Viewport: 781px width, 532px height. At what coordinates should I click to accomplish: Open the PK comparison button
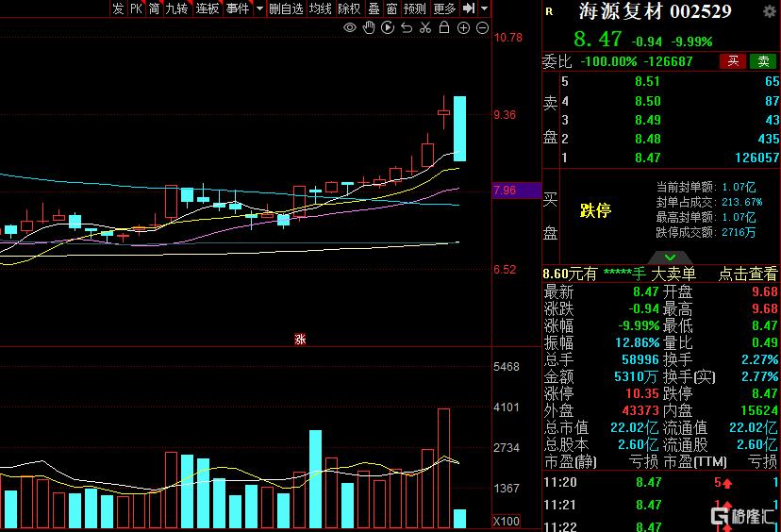(136, 8)
